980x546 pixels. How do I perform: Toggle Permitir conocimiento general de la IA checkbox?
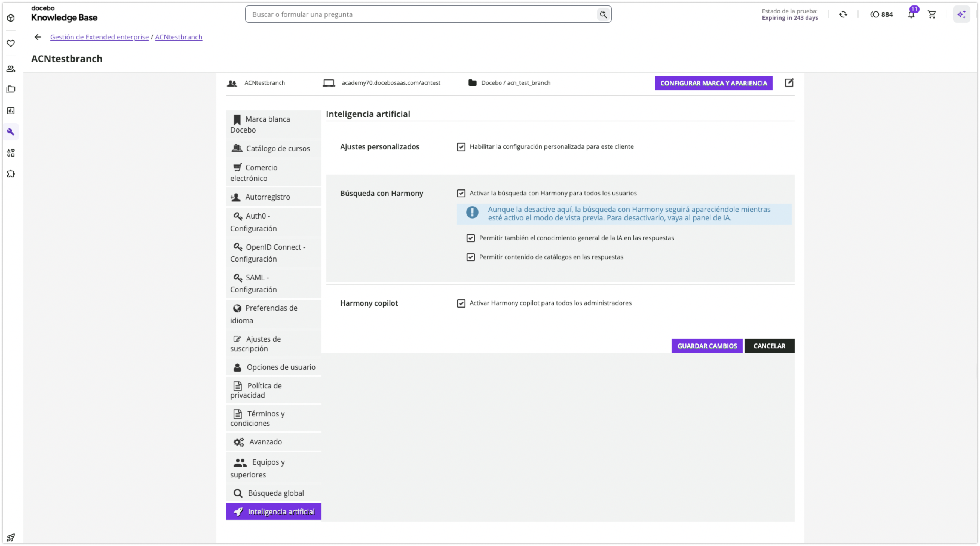(x=471, y=238)
